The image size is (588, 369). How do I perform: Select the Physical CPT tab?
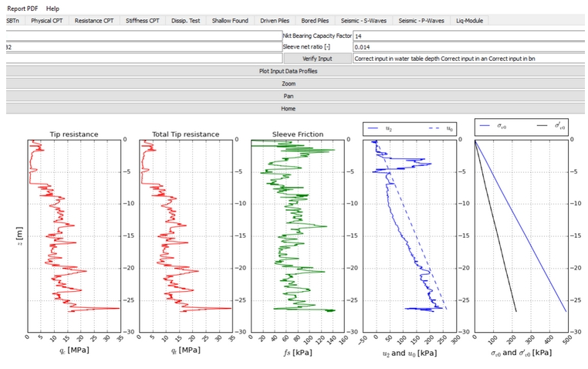[47, 21]
